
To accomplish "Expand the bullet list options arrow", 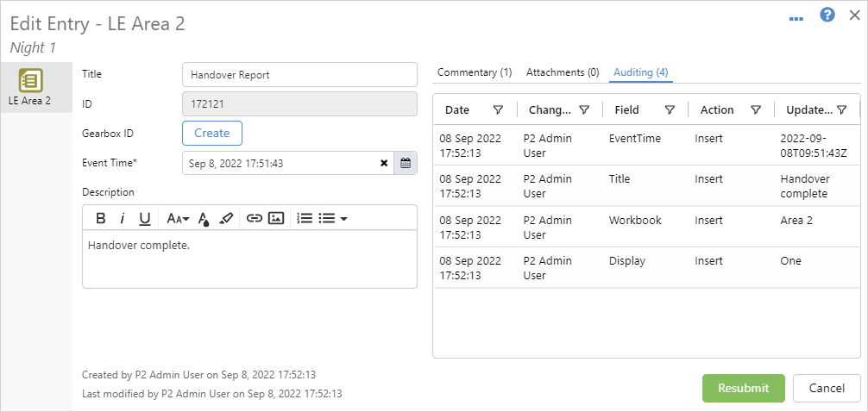I will [x=343, y=219].
